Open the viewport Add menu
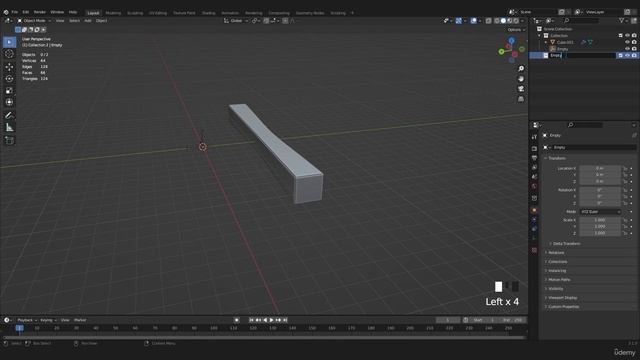Image resolution: width=640 pixels, height=360 pixels. pos(87,21)
